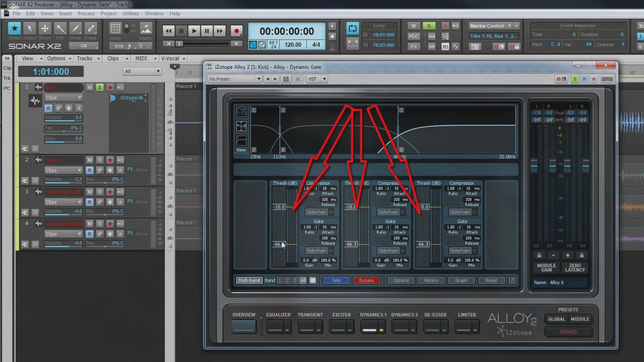Select the Erase tool
This screenshot has height=362, width=644.
click(x=91, y=29)
